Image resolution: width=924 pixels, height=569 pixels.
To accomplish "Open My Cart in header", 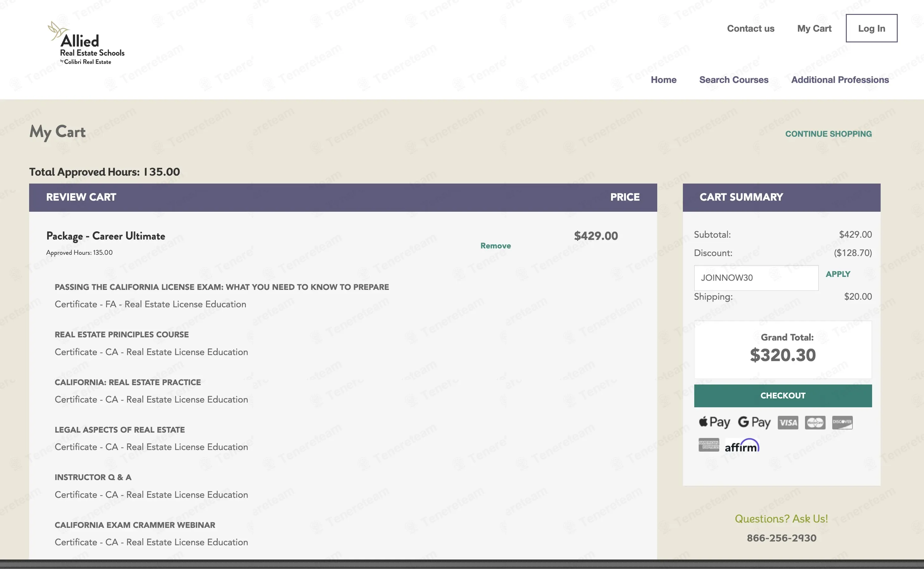I will click(814, 28).
